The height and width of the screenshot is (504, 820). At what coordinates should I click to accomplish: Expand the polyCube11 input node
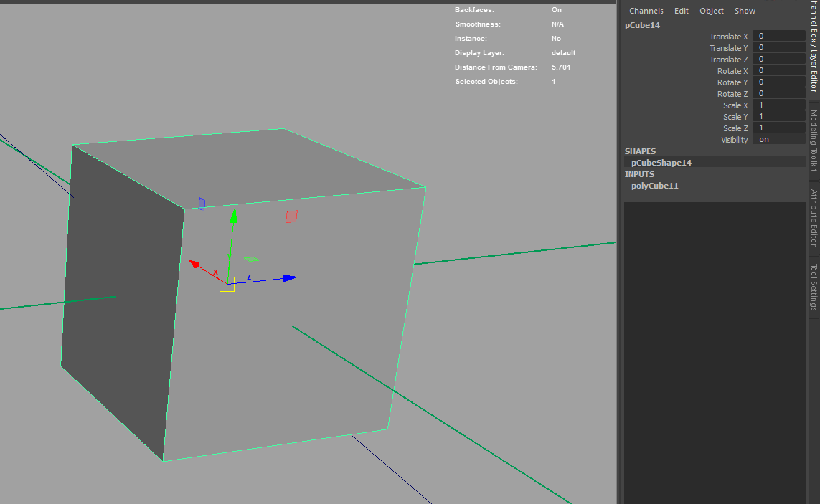click(654, 186)
